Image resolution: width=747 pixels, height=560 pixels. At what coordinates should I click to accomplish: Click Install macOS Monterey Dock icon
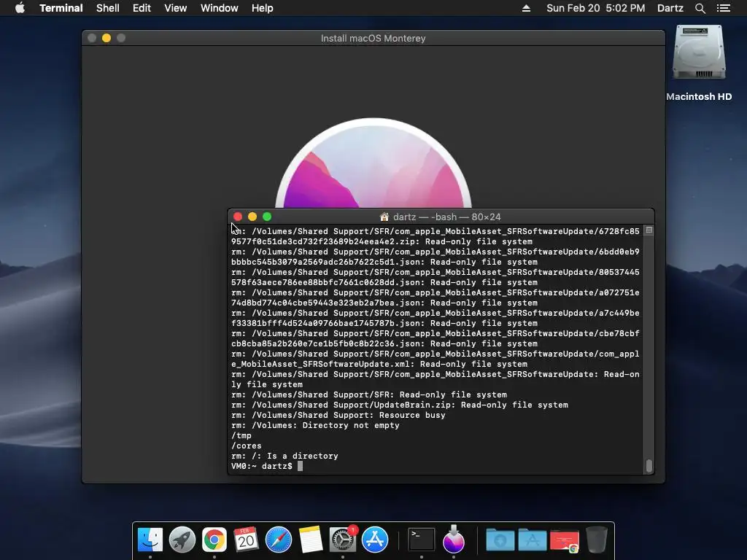tap(454, 540)
